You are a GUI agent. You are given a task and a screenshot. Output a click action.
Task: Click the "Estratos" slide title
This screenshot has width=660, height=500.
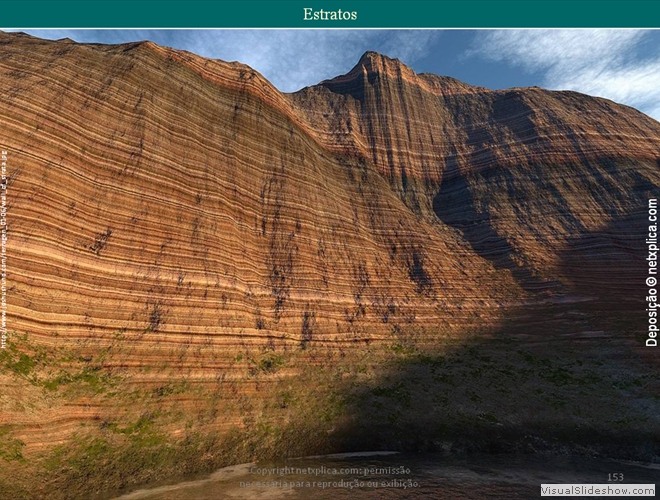[330, 14]
